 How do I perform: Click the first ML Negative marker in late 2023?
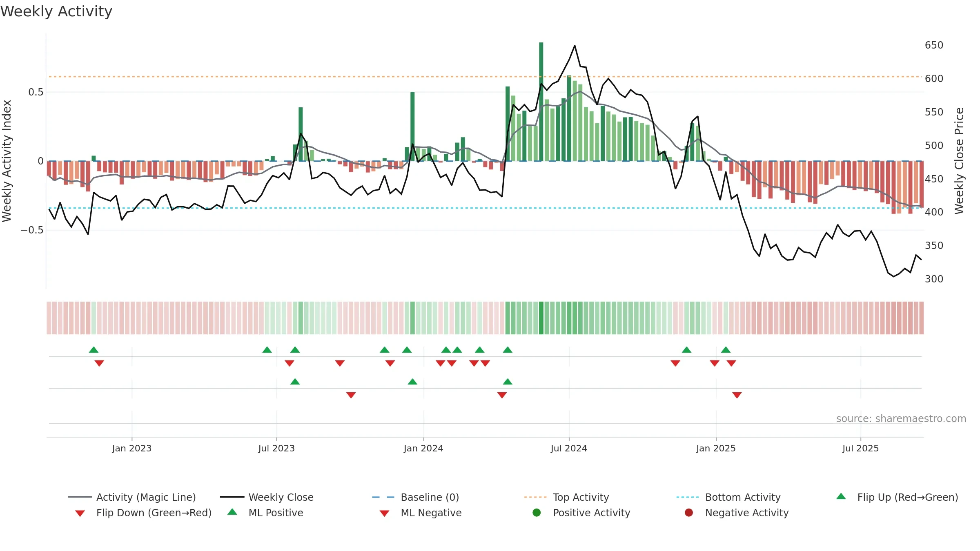[x=351, y=395]
